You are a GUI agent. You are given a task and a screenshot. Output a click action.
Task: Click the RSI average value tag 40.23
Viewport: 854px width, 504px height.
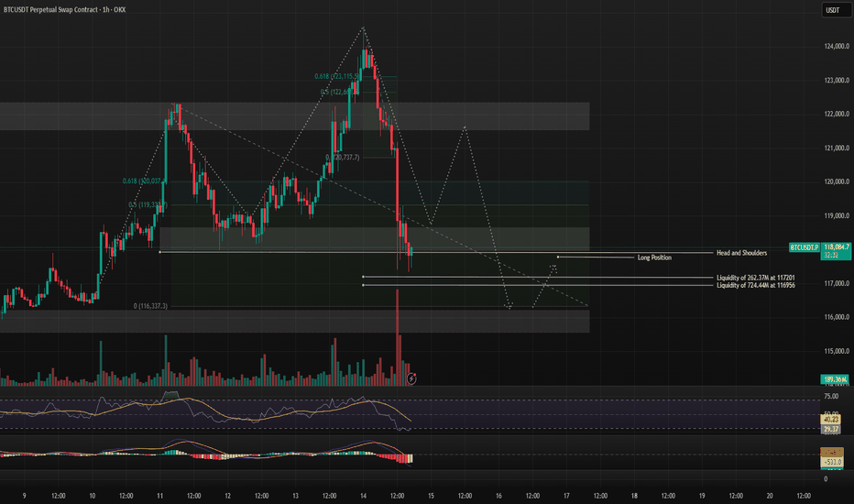tap(831, 420)
